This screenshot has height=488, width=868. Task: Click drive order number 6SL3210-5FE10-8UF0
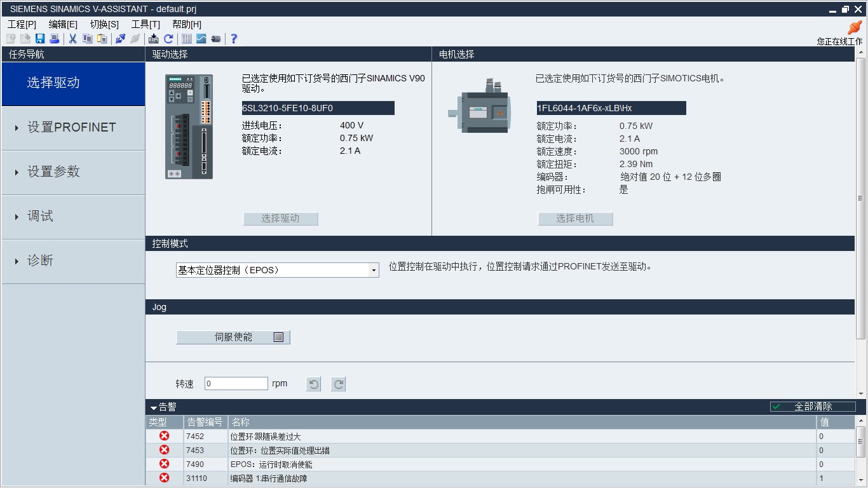coord(318,108)
